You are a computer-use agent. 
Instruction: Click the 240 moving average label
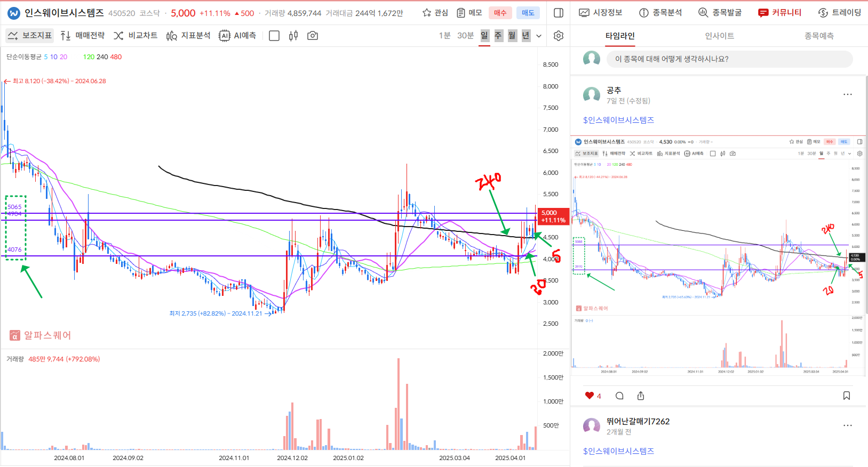tap(102, 57)
